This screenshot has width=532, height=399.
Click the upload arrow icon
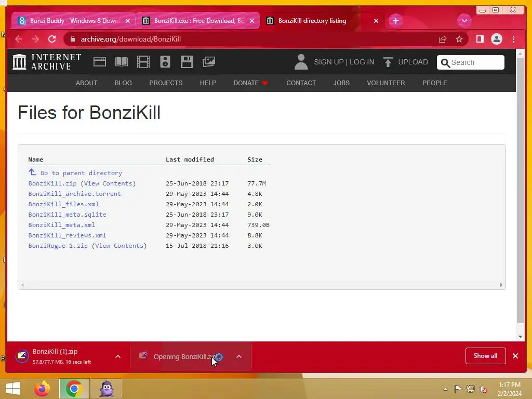coord(388,62)
